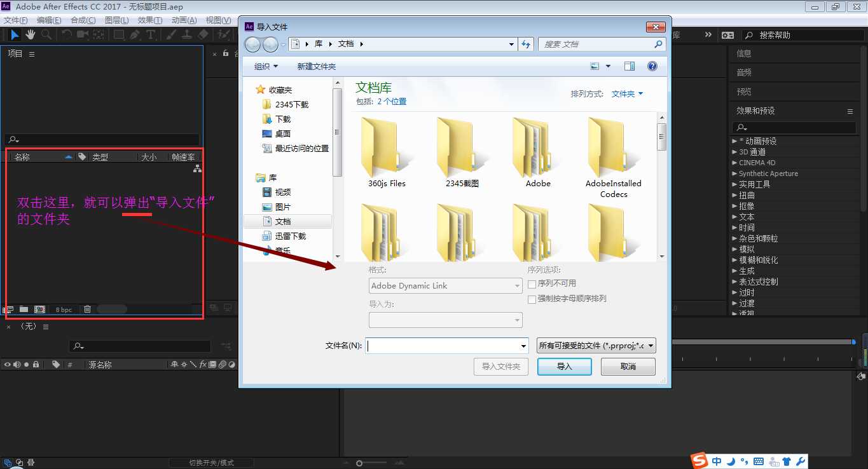The width and height of the screenshot is (868, 469).
Task: Toggle the timeline audio speaker column switch
Action: [17, 365]
